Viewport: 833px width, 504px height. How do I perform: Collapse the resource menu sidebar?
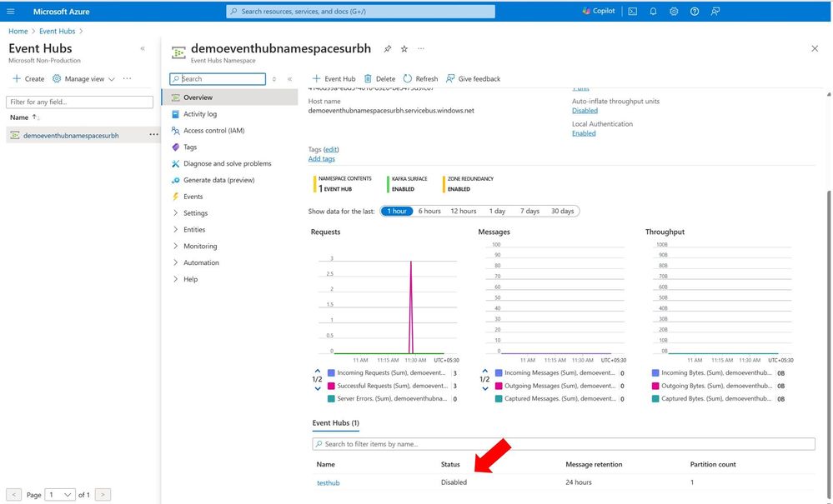coord(289,79)
